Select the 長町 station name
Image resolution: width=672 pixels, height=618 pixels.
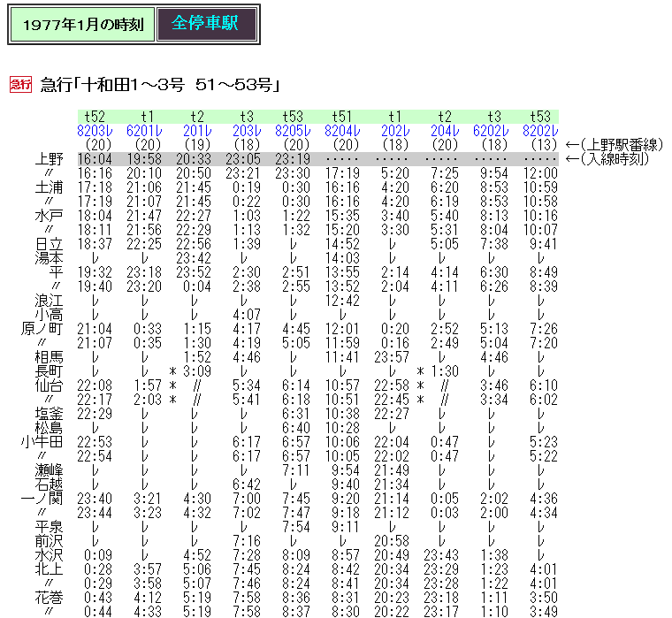50,371
